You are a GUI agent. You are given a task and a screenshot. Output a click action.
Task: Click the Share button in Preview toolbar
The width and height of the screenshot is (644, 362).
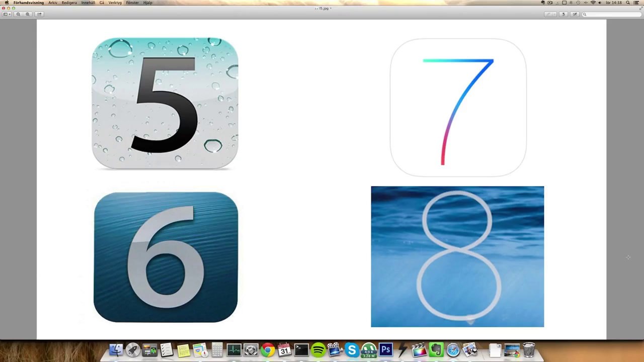click(39, 14)
